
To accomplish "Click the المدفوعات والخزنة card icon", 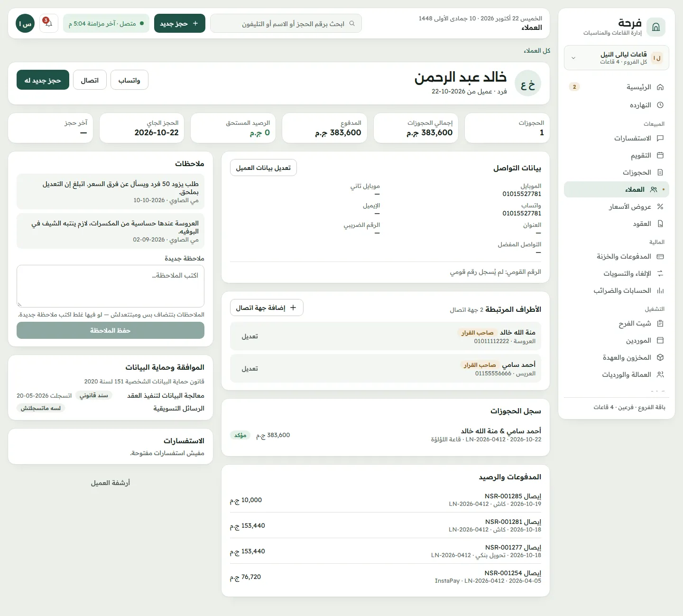I will pyautogui.click(x=660, y=256).
